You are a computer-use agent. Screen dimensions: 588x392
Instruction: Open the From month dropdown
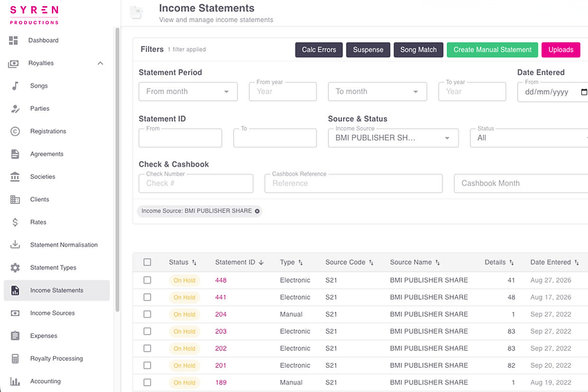188,92
